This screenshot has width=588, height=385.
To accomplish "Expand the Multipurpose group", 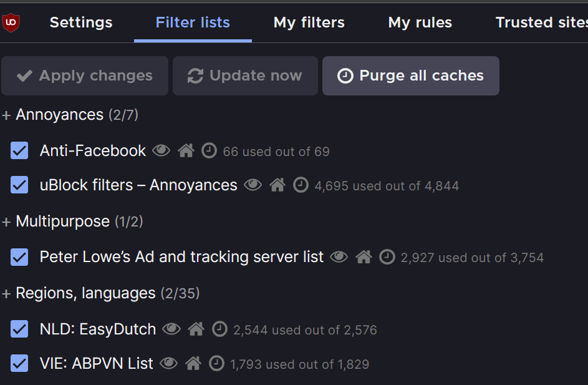I will click(x=7, y=222).
